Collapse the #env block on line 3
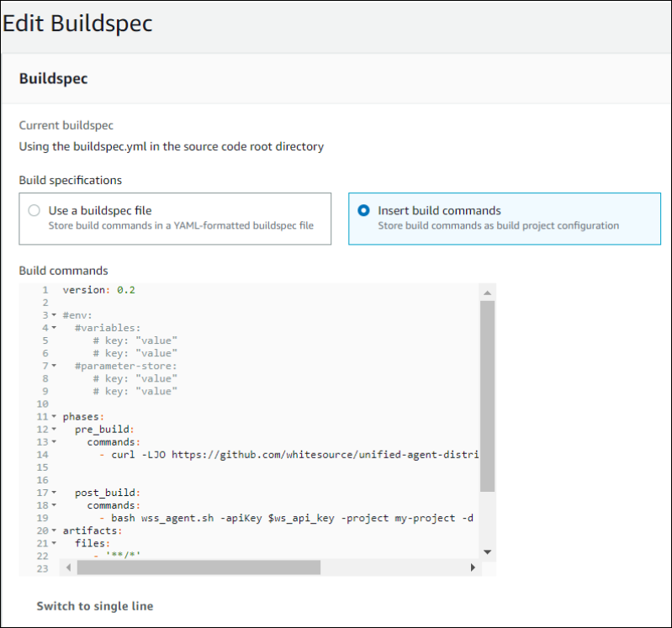Image resolution: width=672 pixels, height=628 pixels. 54,314
